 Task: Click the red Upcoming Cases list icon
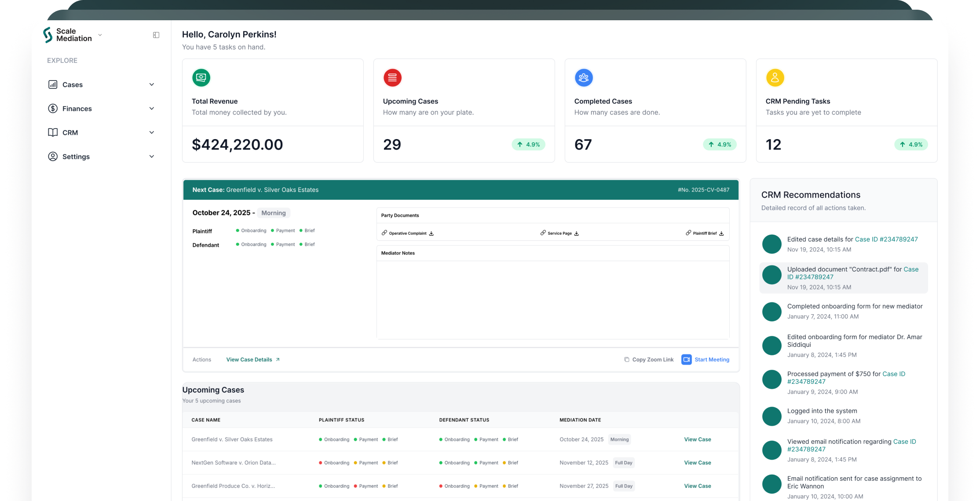click(x=392, y=78)
